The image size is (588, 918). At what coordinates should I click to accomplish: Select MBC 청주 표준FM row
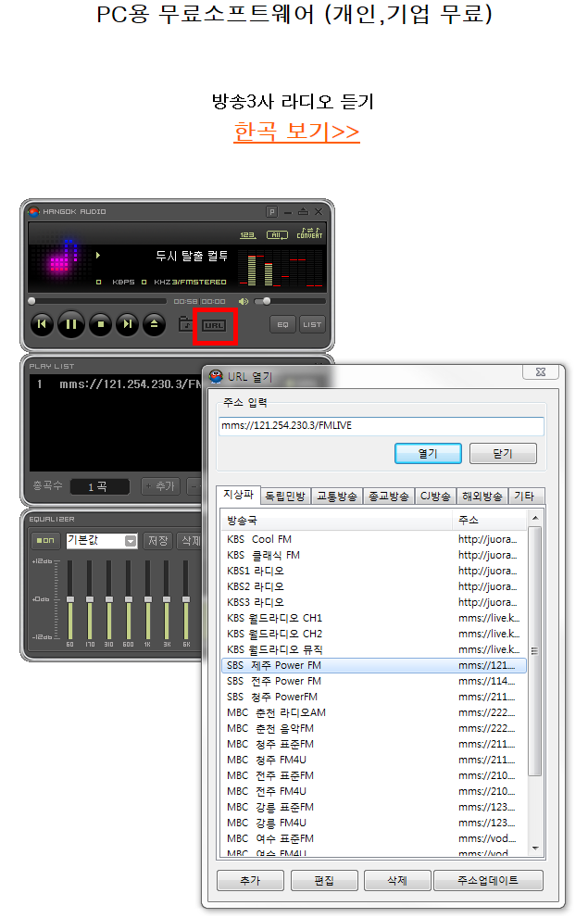(374, 745)
